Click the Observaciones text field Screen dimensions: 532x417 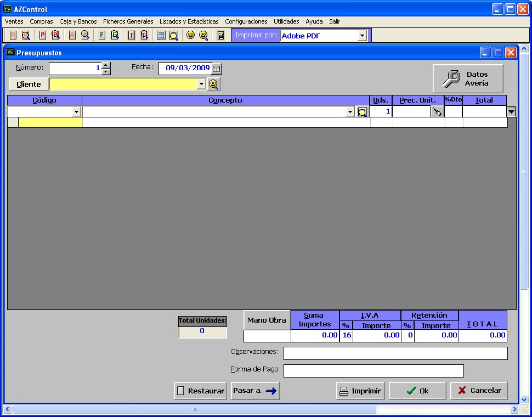tap(395, 353)
